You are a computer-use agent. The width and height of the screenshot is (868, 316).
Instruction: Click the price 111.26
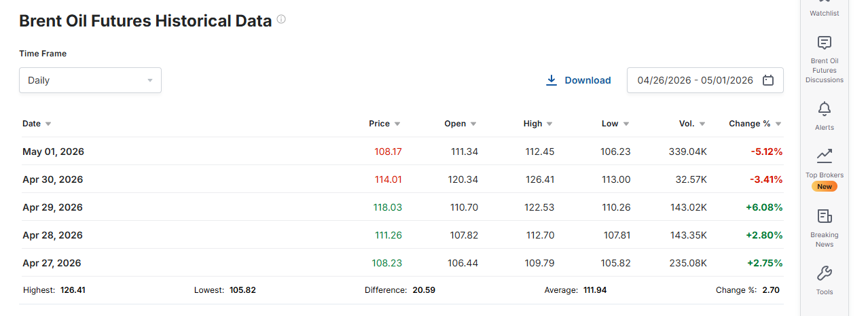pos(388,235)
